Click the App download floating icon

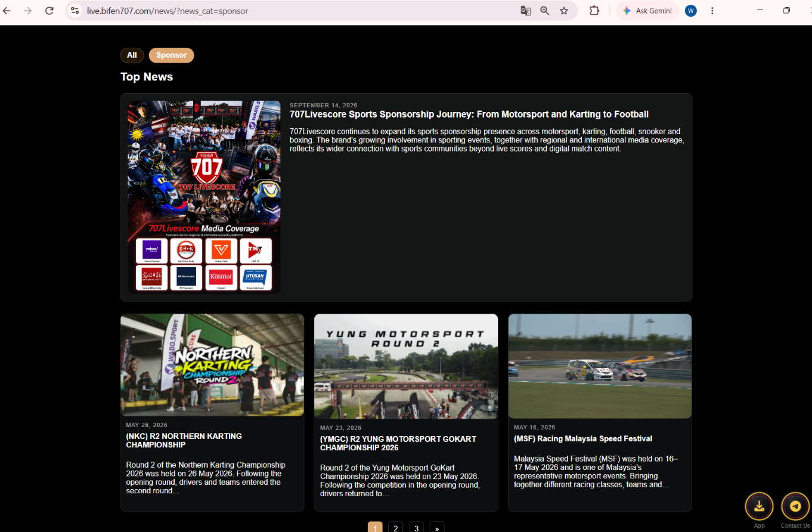pos(759,506)
